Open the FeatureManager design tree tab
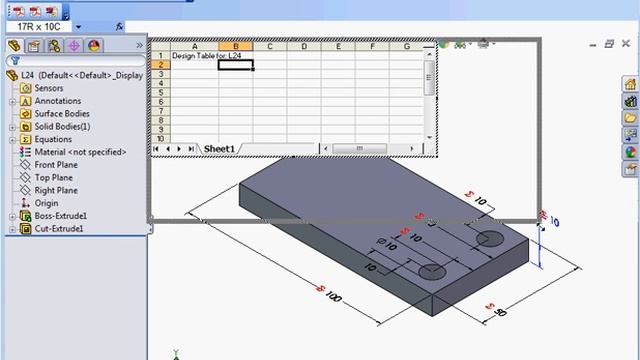This screenshot has width=640, height=360. (x=15, y=46)
